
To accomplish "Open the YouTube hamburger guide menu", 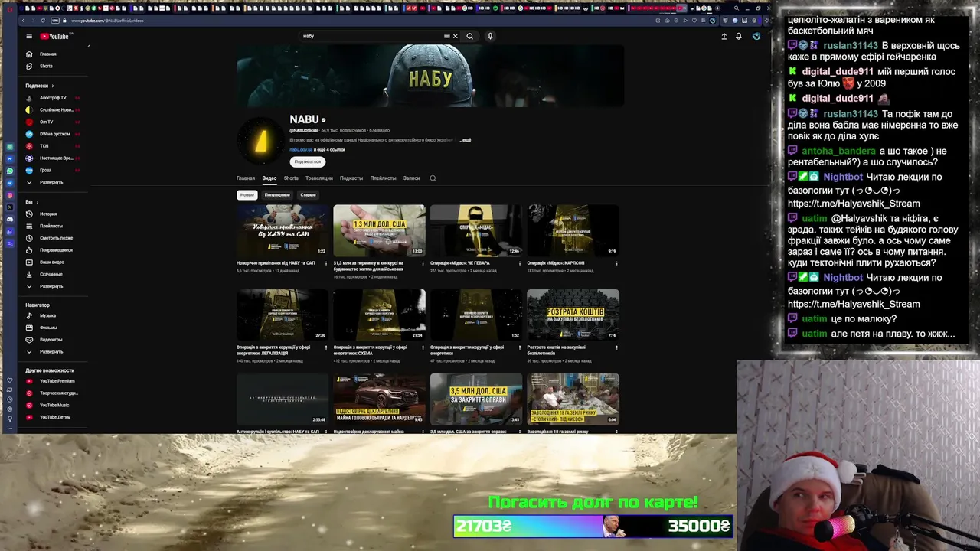I will [29, 36].
